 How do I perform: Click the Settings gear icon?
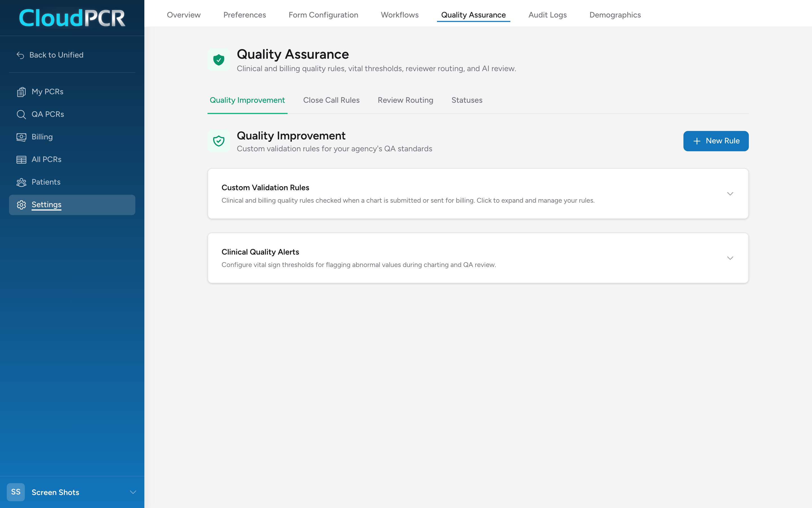click(x=21, y=205)
